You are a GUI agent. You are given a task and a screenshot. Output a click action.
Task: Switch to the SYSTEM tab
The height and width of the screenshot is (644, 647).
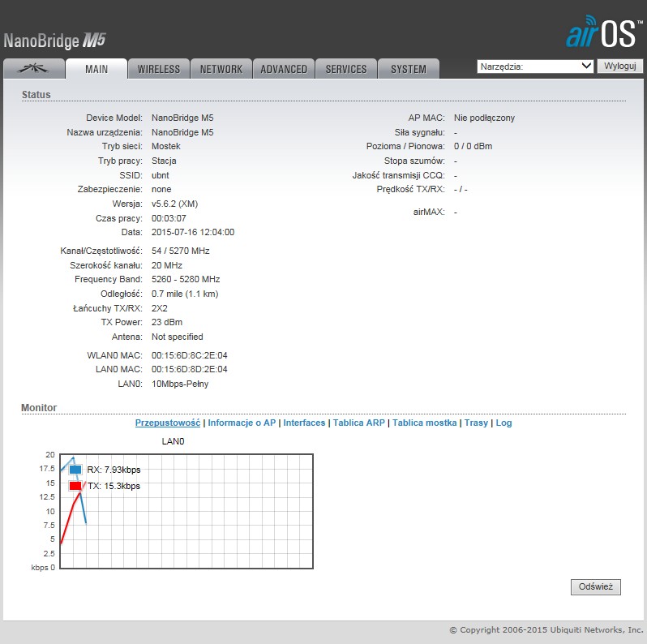point(409,68)
